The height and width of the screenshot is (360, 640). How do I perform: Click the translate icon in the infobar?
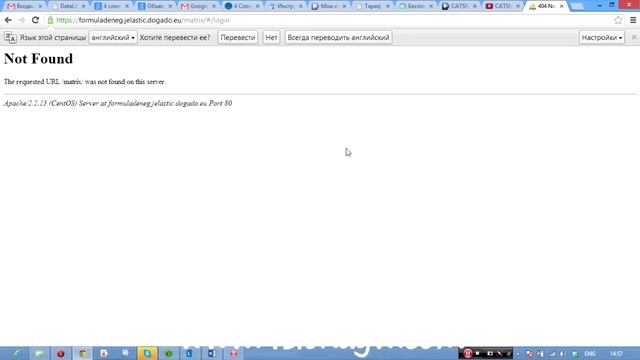[x=10, y=38]
